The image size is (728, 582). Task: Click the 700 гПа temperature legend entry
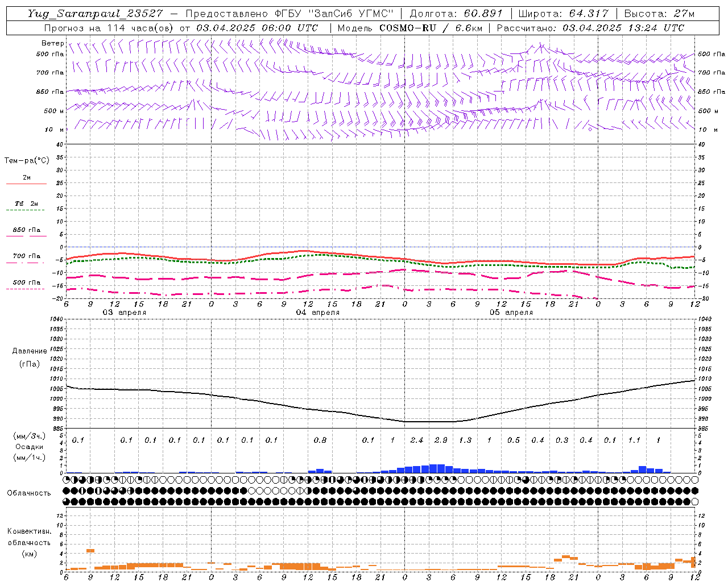tap(26, 256)
